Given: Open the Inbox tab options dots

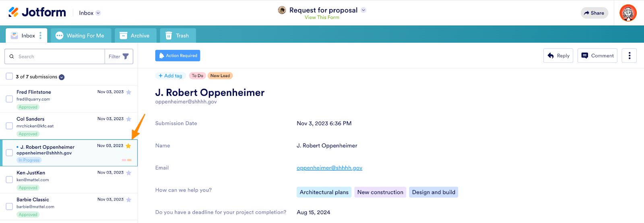Looking at the screenshot, I should pos(40,36).
